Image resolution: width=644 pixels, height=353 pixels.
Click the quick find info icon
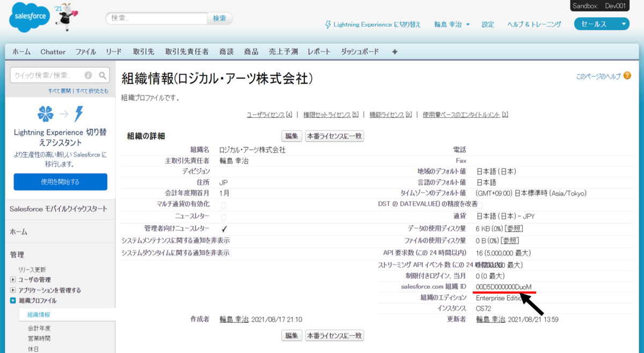tap(88, 76)
